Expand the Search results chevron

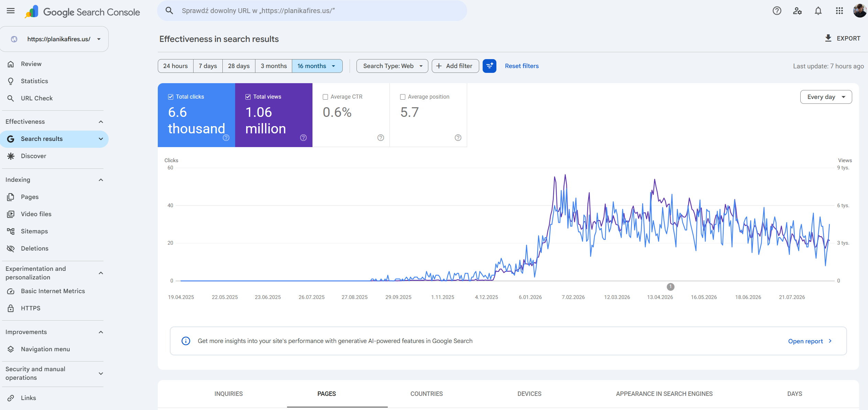click(x=101, y=139)
